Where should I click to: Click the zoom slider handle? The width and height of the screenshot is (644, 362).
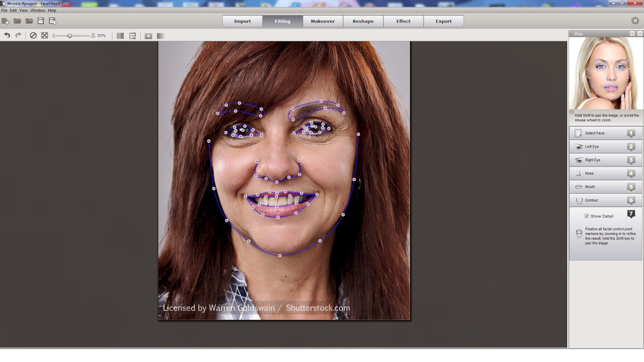pos(70,36)
